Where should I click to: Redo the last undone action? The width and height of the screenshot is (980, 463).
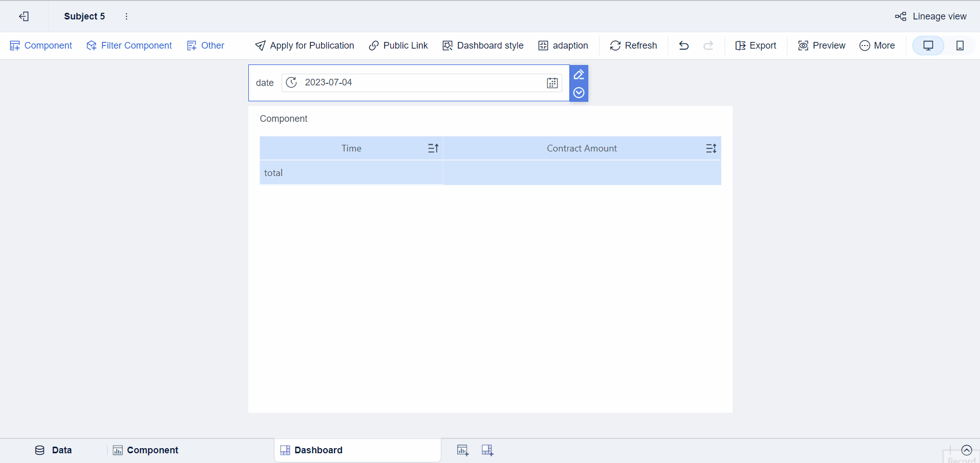709,46
